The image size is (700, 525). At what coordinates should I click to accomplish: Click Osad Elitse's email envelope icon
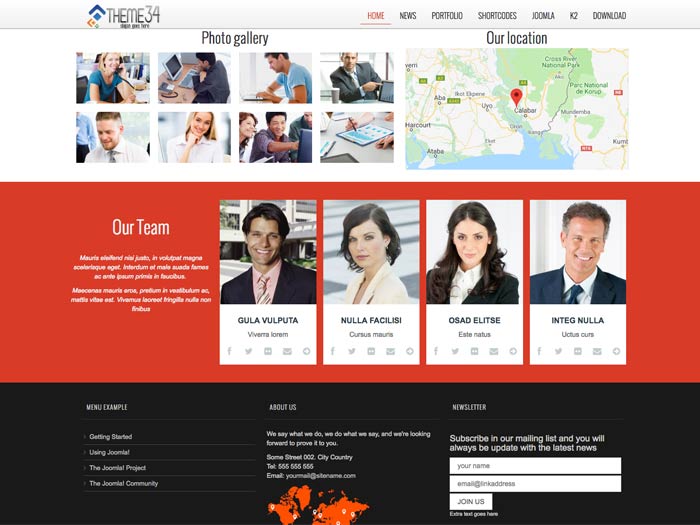[x=494, y=351]
